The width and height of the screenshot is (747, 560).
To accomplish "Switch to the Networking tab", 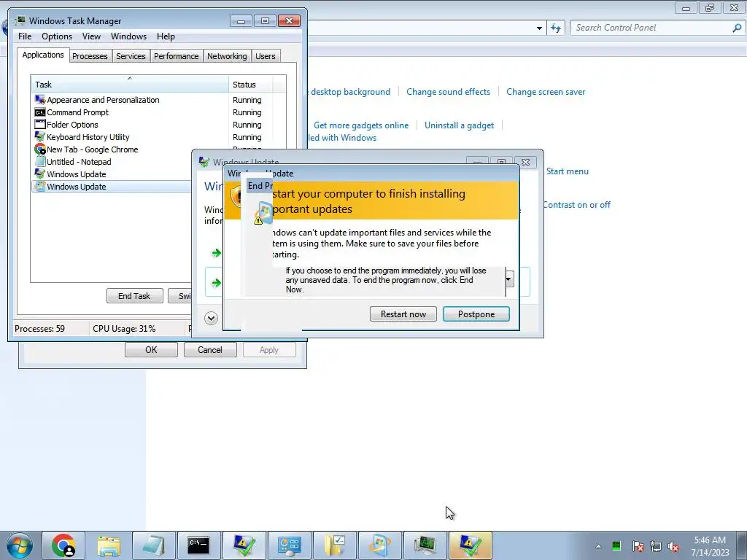I will click(x=227, y=56).
